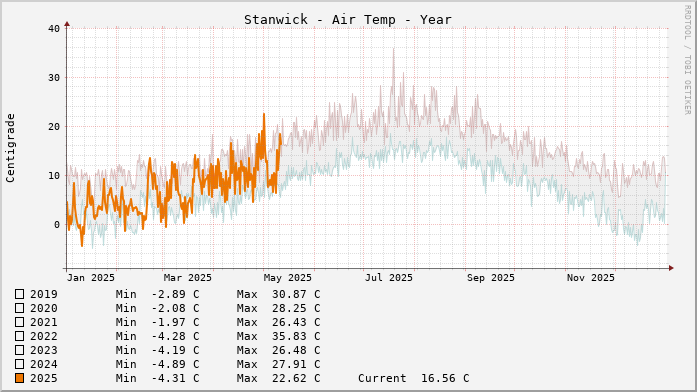
Task: Click the 2022 Min value -4.28 C
Action: (175, 336)
